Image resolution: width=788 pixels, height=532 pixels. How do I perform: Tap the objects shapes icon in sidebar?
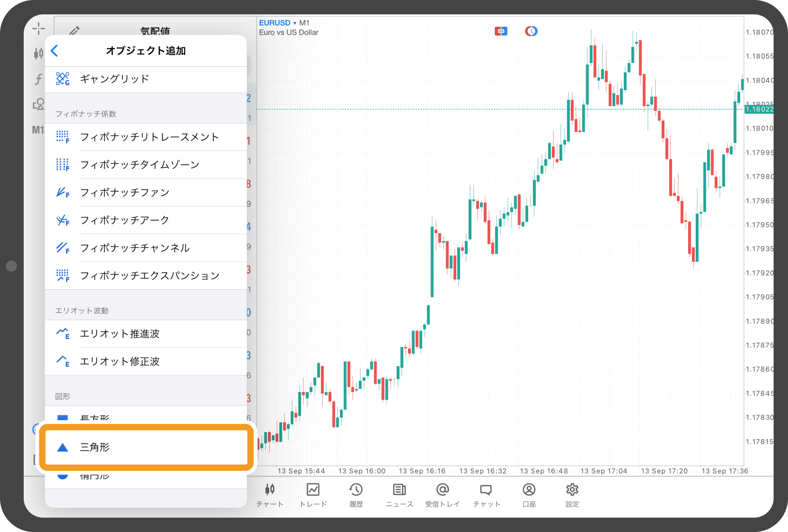39,104
